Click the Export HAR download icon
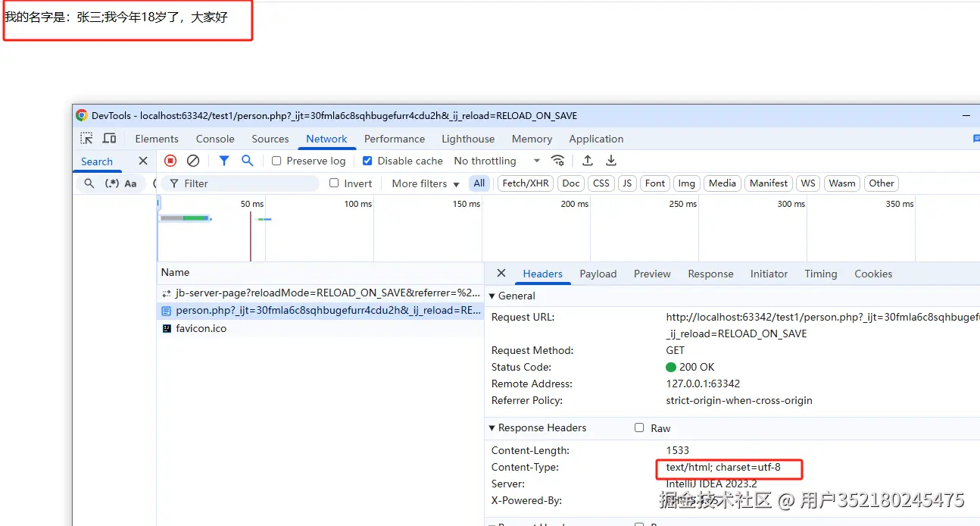 pos(611,161)
